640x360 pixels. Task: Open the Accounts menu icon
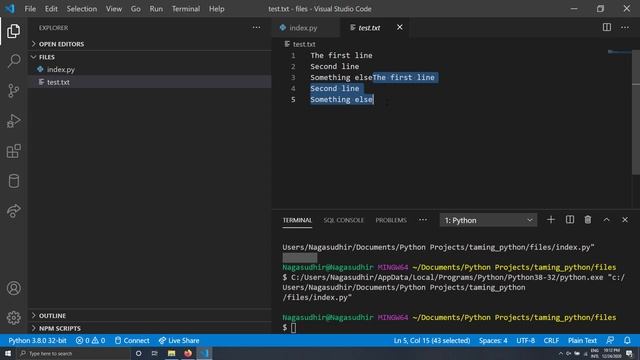click(x=13, y=288)
